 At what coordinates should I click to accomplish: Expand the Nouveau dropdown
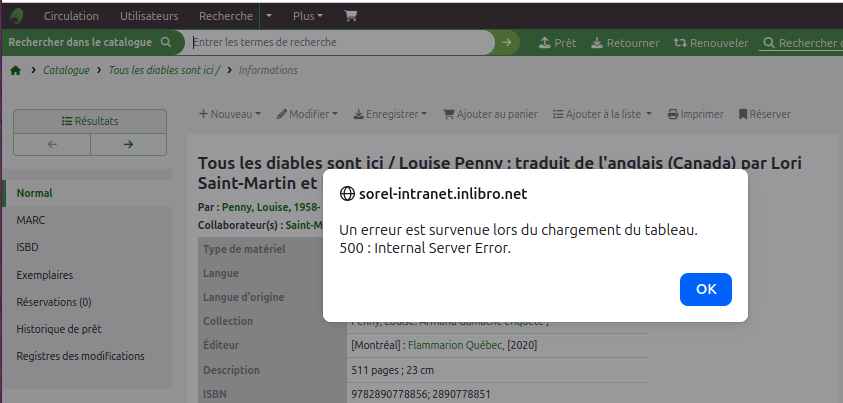pyautogui.click(x=230, y=114)
